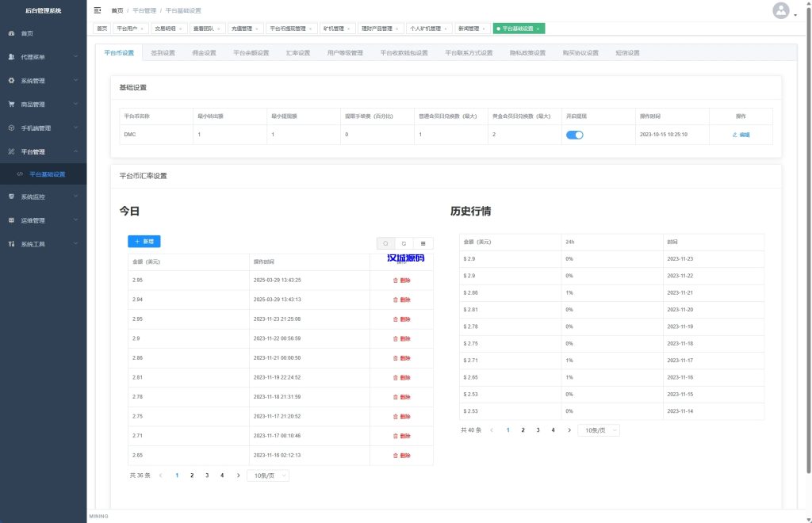Click the user avatar icon top right
Viewport: 812px width, 523px height.
[x=781, y=10]
